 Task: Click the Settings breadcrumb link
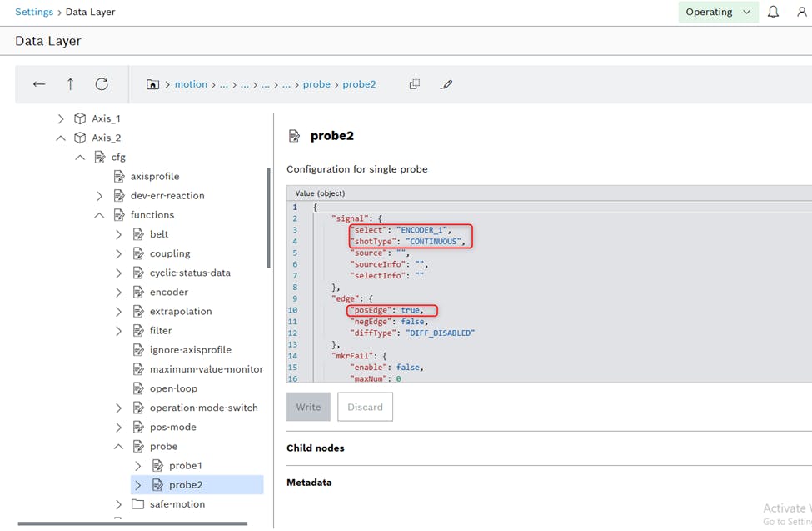pyautogui.click(x=34, y=12)
